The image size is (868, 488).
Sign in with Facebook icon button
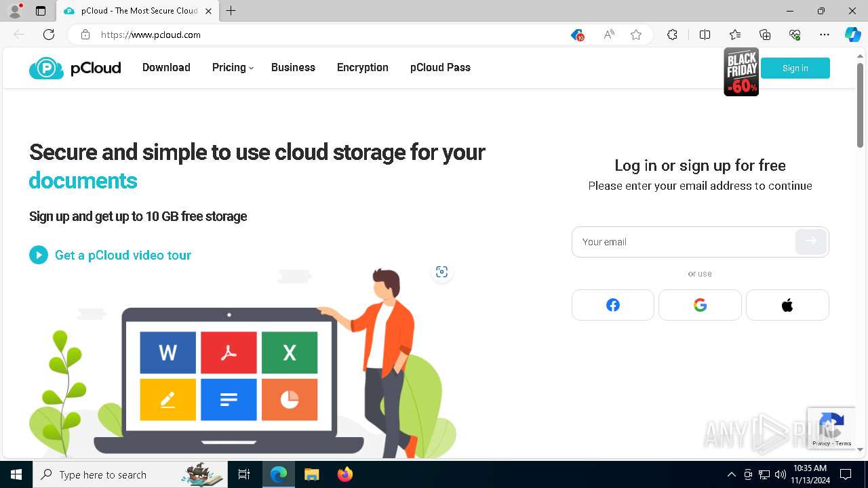coord(613,305)
